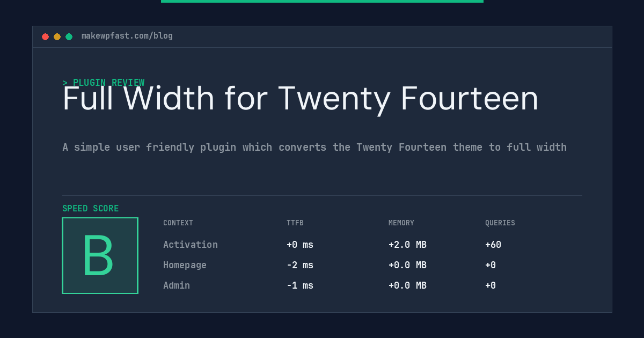Screen dimensions: 644x338
Task: Click Activation memory value +2.0 MB
Action: (407, 245)
